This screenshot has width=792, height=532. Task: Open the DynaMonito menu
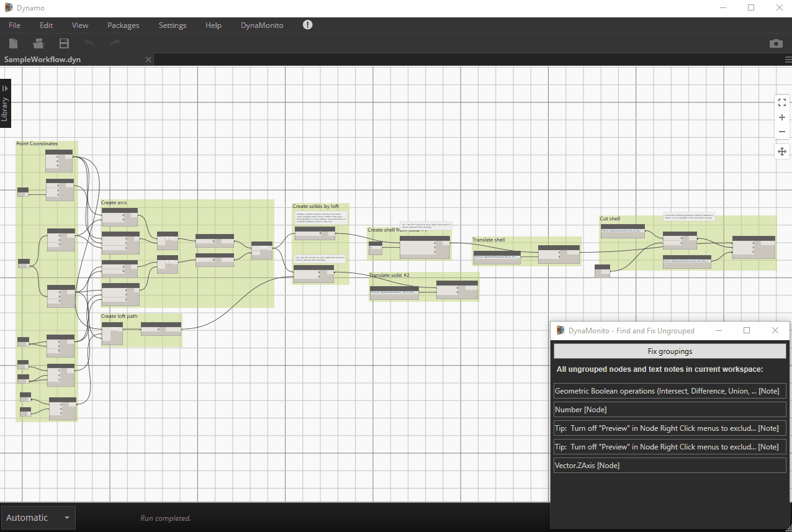pos(262,25)
